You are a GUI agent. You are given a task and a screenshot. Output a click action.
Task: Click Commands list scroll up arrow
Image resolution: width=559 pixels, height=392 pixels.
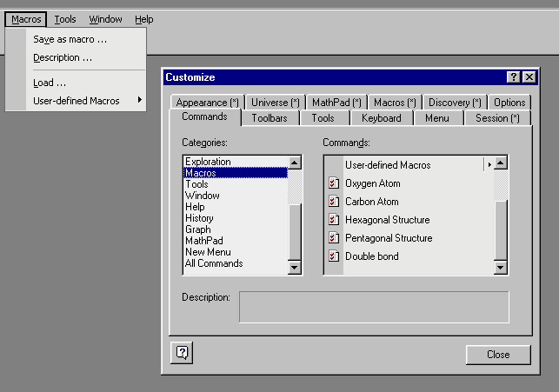pyautogui.click(x=501, y=163)
